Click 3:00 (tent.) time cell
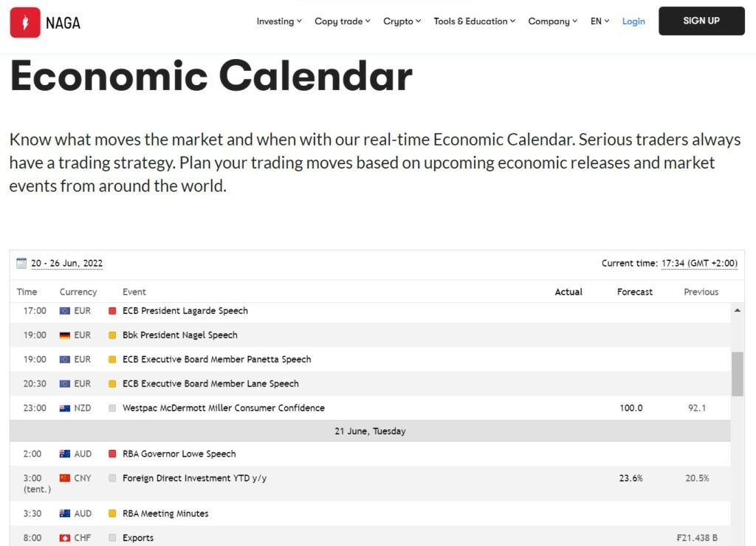 tap(37, 484)
